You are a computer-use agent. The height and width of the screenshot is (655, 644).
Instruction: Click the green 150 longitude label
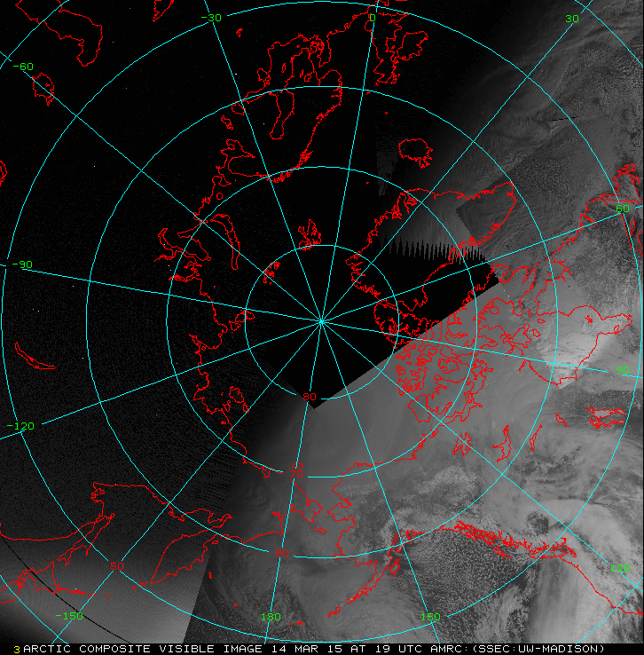coord(430,617)
